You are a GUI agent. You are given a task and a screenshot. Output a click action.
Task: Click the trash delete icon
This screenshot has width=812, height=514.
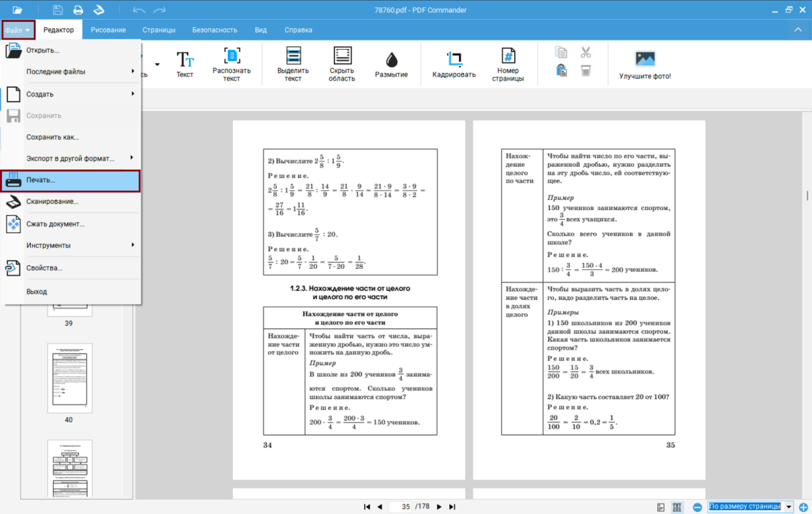[x=586, y=71]
